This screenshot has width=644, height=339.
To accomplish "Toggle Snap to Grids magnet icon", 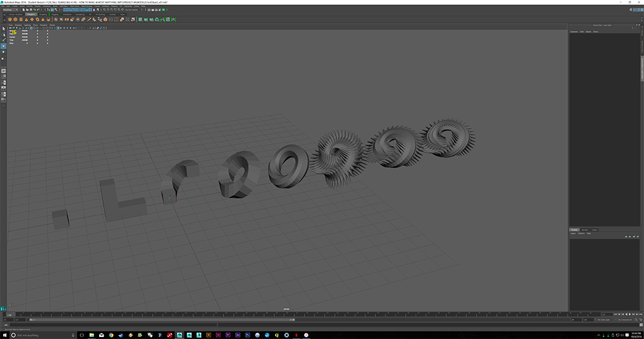I will [x=104, y=10].
